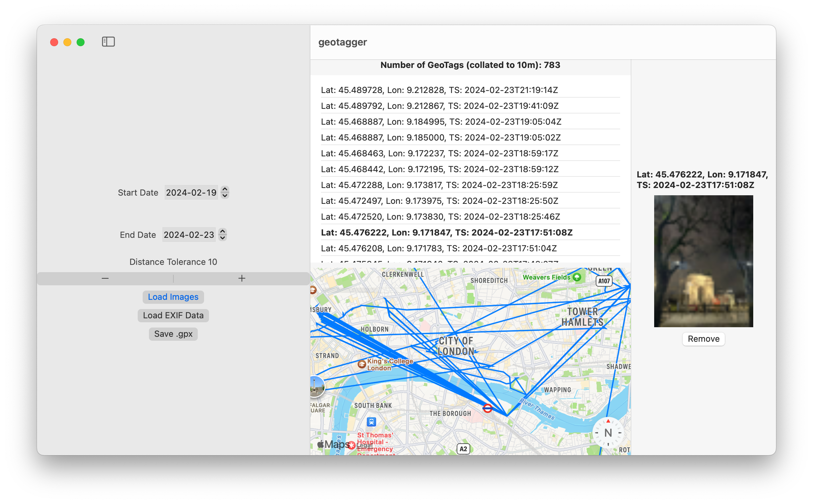813x504 pixels.
Task: Click Load EXIF Data
Action: pyautogui.click(x=173, y=315)
